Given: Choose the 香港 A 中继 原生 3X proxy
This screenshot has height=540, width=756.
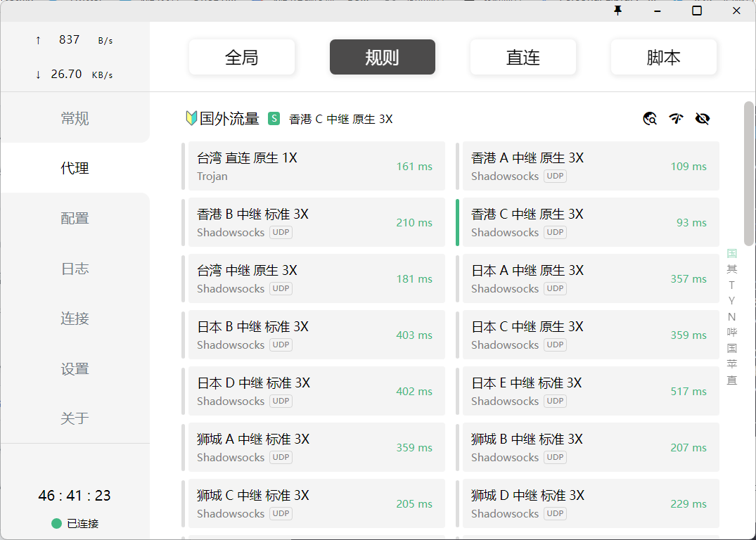Looking at the screenshot, I should pos(590,166).
